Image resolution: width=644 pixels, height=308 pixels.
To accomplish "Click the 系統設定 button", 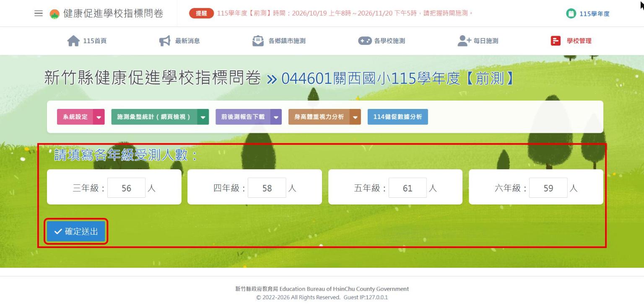I will [x=75, y=117].
